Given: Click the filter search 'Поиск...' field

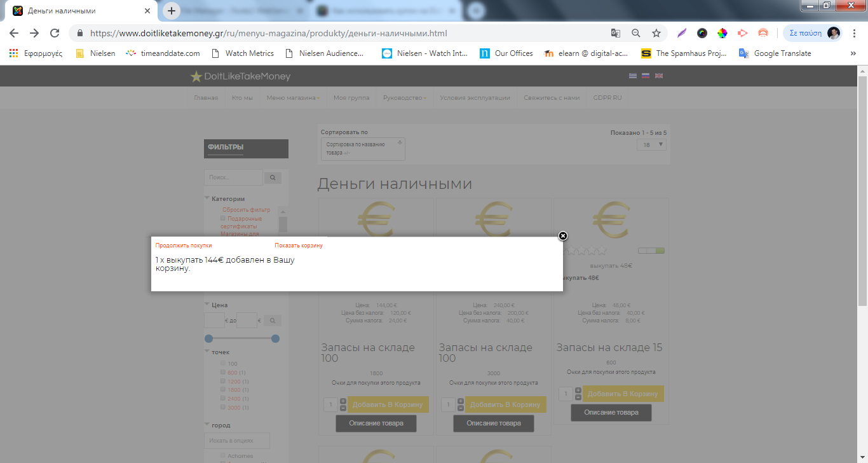Looking at the screenshot, I should (233, 178).
